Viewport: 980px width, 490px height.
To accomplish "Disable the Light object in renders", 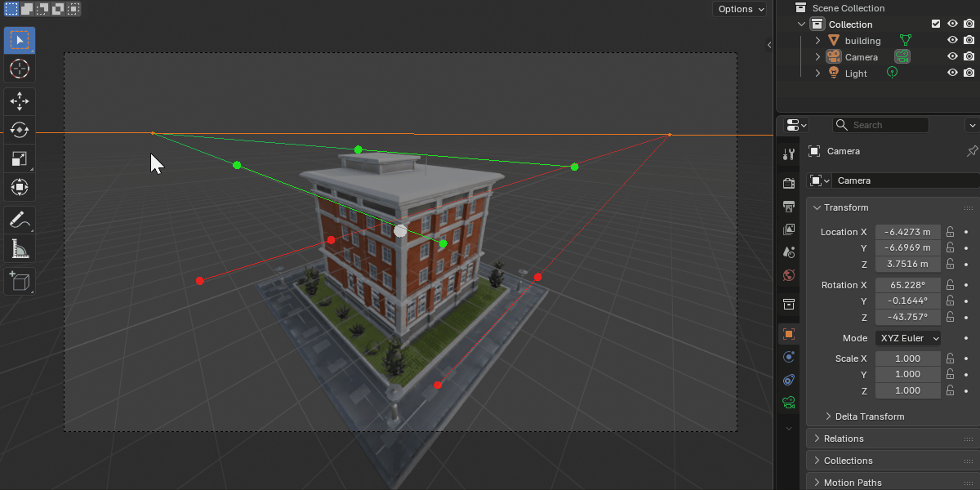I will point(969,73).
